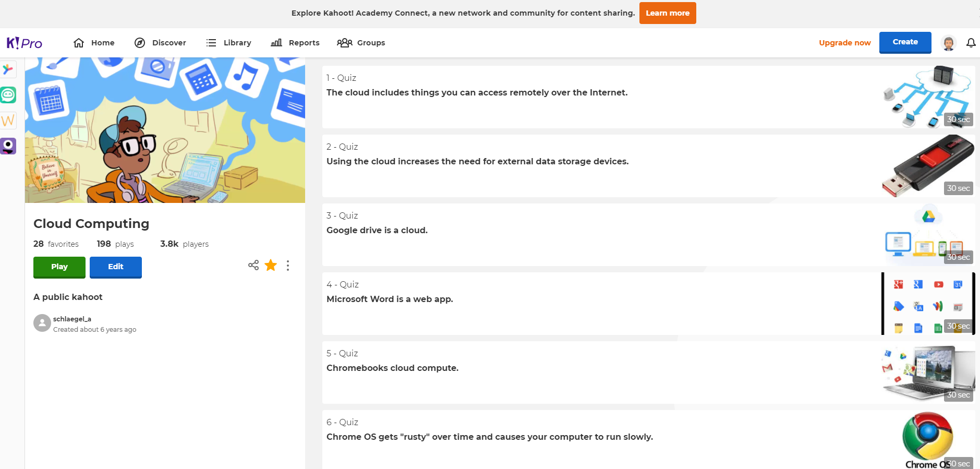Click the Chromebook laptop thumbnail

(x=928, y=372)
